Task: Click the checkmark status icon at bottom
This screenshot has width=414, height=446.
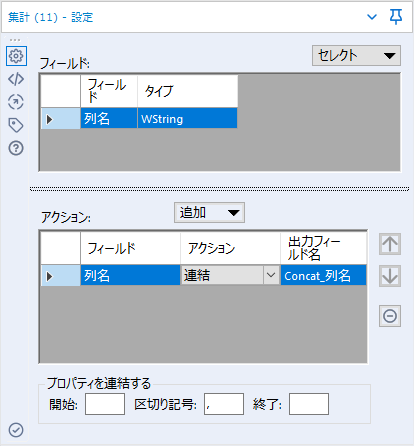Action: [x=16, y=430]
